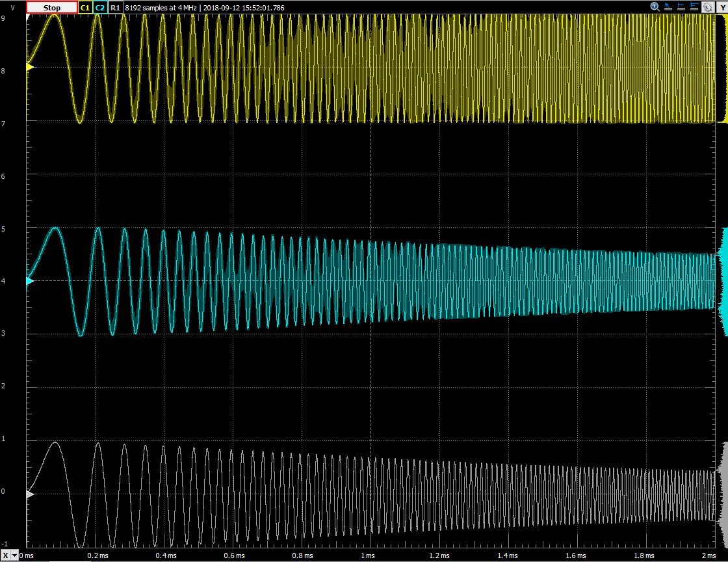
Task: Open the plot settings gear
Action: (707, 7)
